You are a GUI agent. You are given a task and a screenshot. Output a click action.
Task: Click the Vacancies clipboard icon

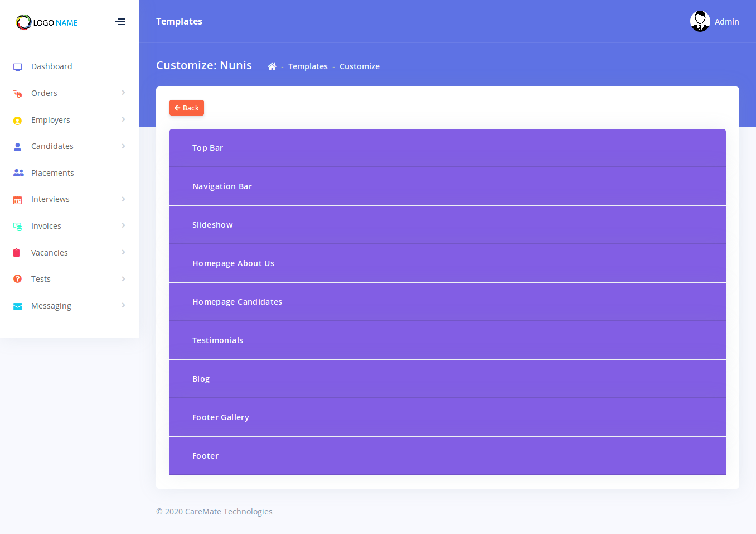pos(17,253)
